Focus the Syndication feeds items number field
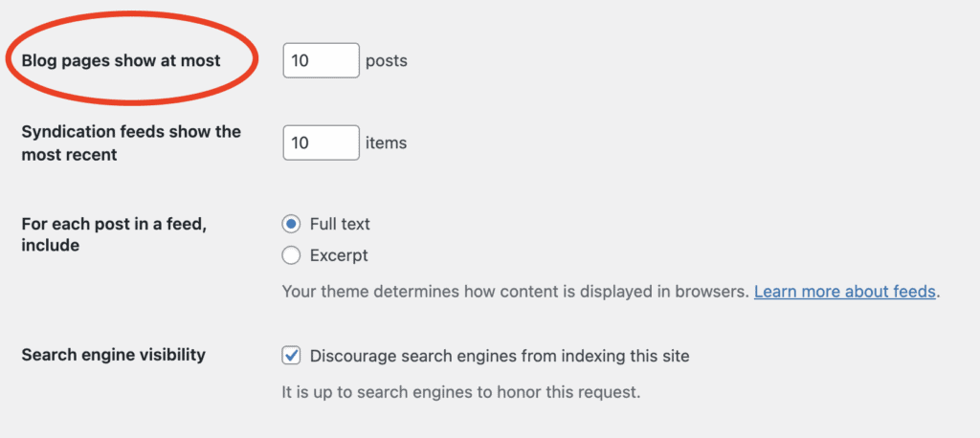 click(322, 143)
